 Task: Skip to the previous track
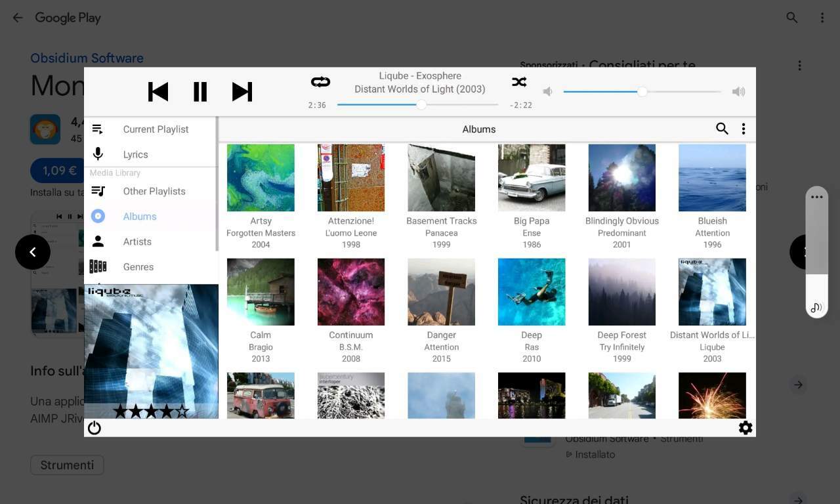point(158,92)
